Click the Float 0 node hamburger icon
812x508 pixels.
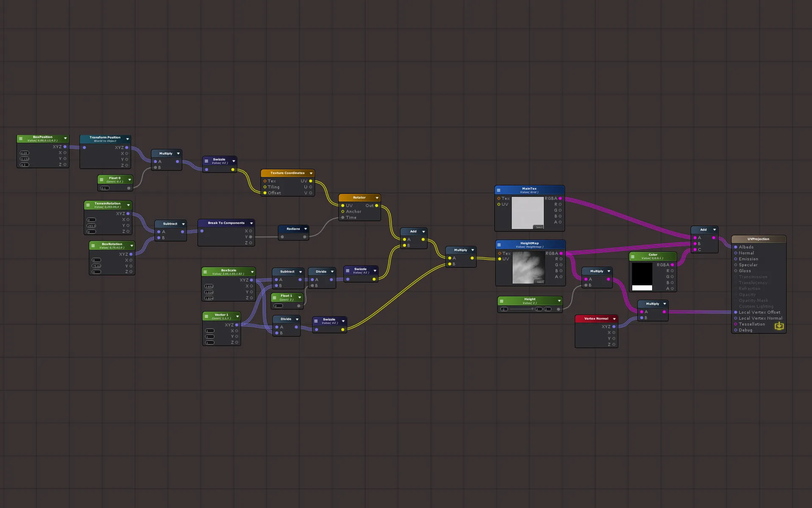point(101,179)
